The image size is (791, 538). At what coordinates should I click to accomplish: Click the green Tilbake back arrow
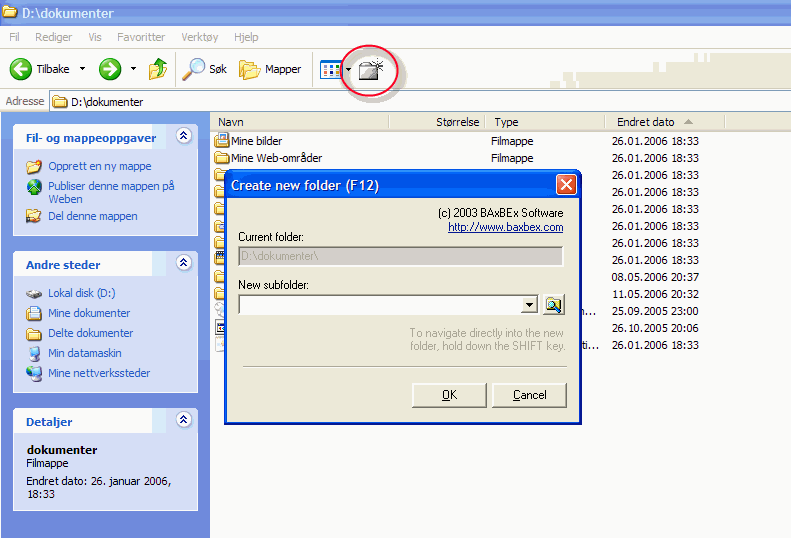tap(21, 69)
